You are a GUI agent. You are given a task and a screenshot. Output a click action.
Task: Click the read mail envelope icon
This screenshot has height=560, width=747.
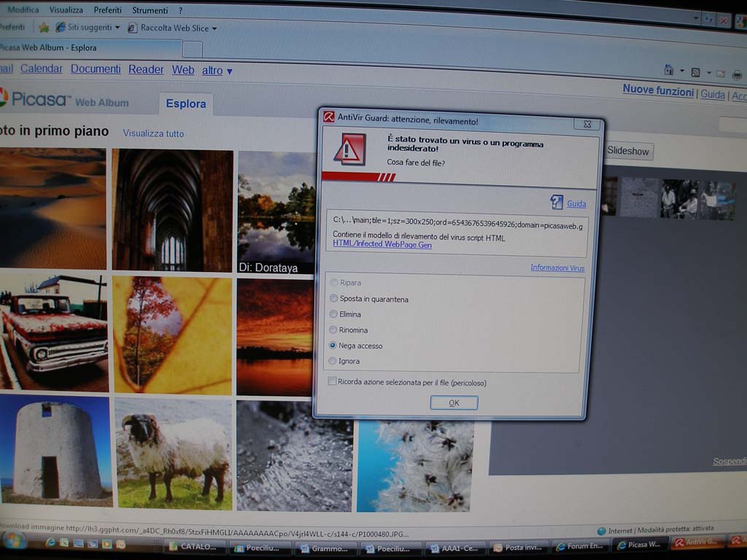tap(721, 74)
